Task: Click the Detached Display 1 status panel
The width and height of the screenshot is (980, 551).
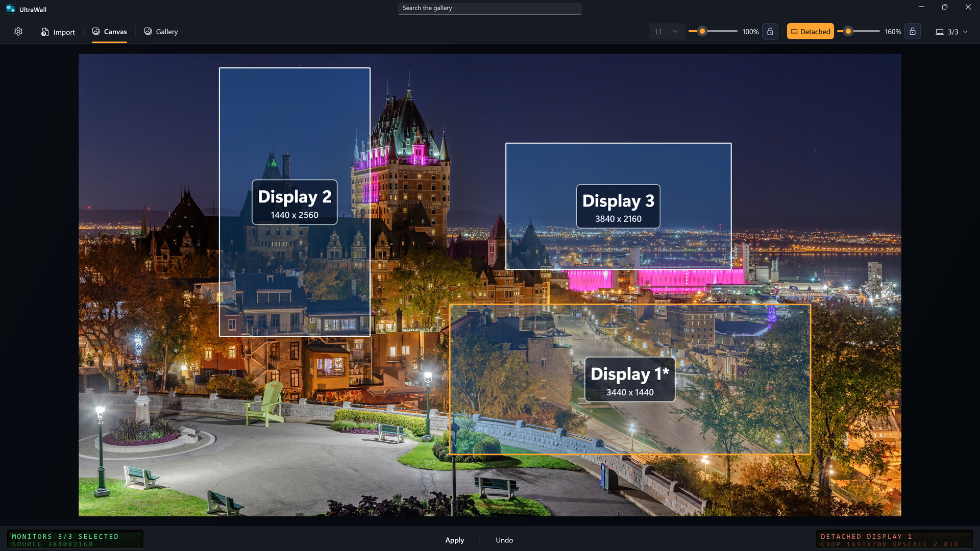Action: pyautogui.click(x=894, y=540)
